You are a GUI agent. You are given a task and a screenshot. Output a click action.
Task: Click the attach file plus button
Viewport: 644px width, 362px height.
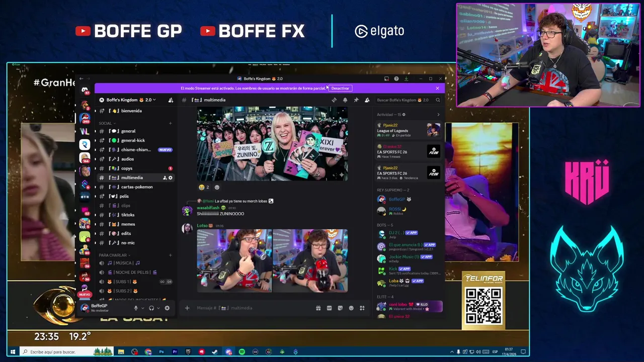tap(187, 308)
